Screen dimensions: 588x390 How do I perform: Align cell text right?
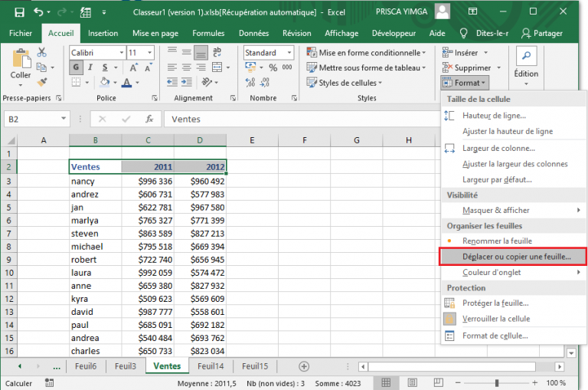[x=201, y=67]
